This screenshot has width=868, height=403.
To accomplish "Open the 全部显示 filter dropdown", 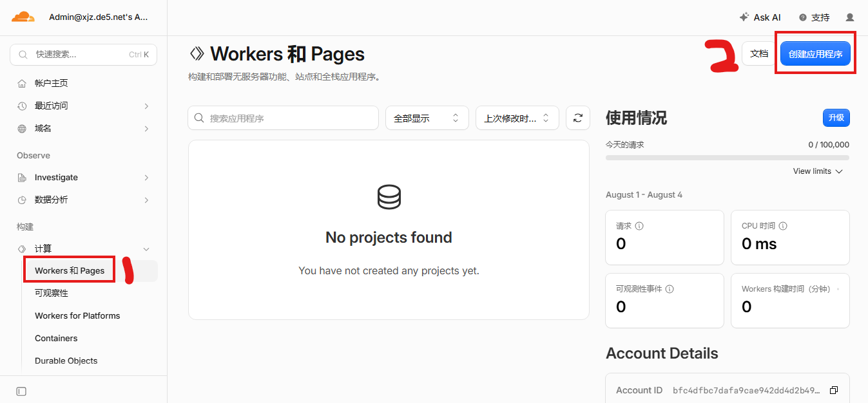I will (x=427, y=118).
